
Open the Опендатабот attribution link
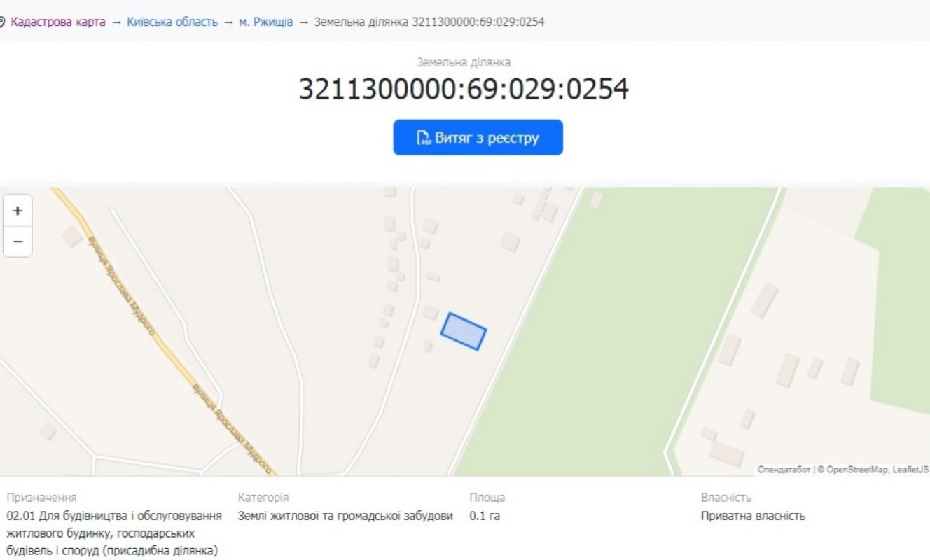pyautogui.click(x=784, y=469)
